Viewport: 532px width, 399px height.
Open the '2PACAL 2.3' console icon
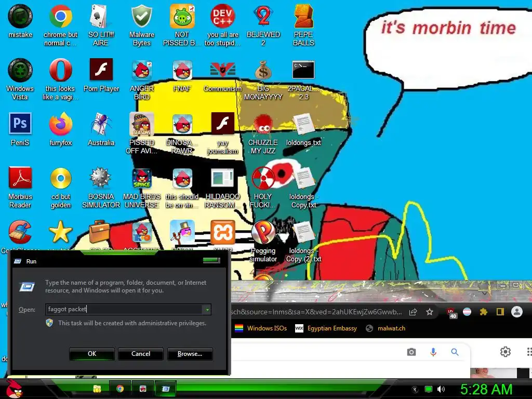click(303, 79)
